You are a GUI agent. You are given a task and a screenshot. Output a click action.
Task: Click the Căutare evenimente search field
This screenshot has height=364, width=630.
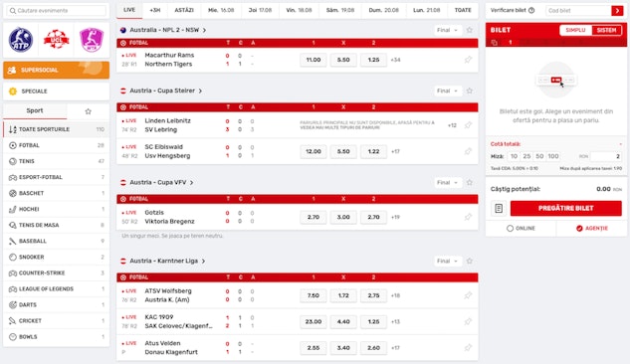[x=57, y=10]
